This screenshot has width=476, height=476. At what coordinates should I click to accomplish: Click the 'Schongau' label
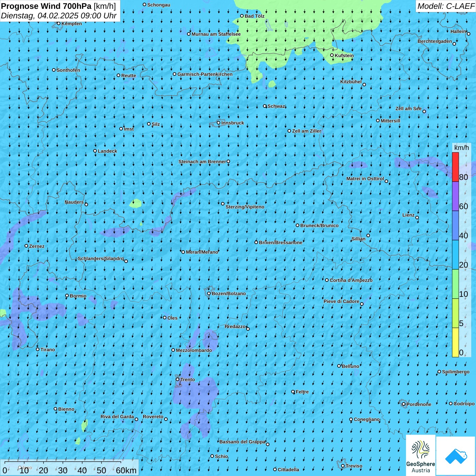159,5
